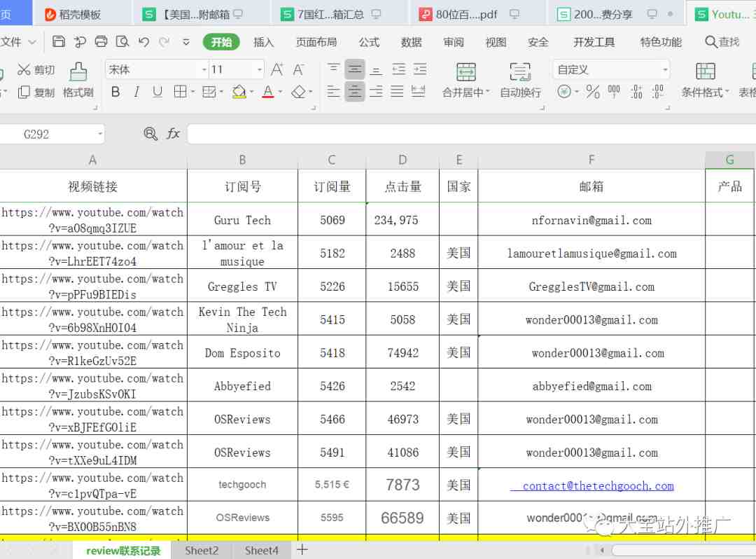This screenshot has width=756, height=559.
Task: Toggle right horizontal alignment
Action: coord(376,91)
